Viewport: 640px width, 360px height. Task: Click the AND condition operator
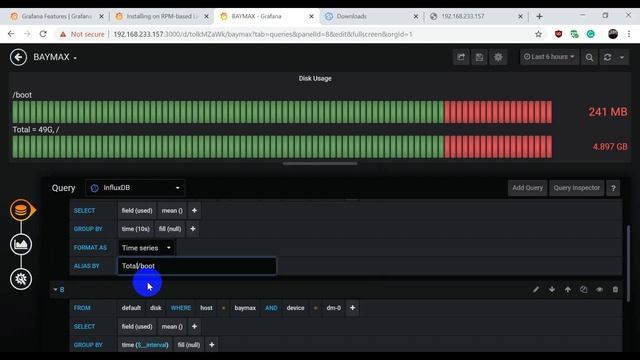point(271,308)
